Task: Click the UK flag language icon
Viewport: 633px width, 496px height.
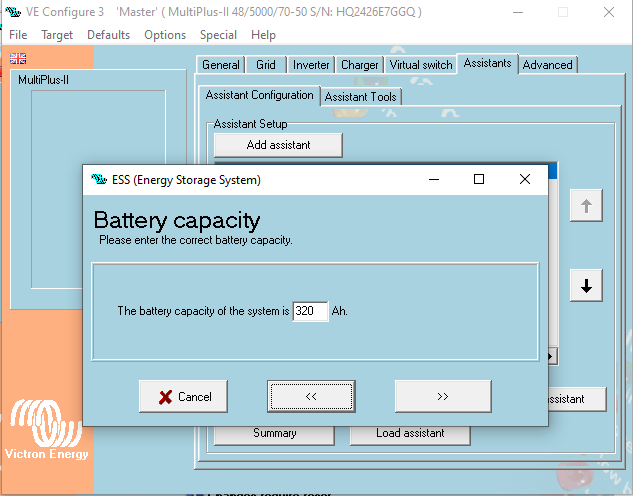Action: (x=18, y=58)
